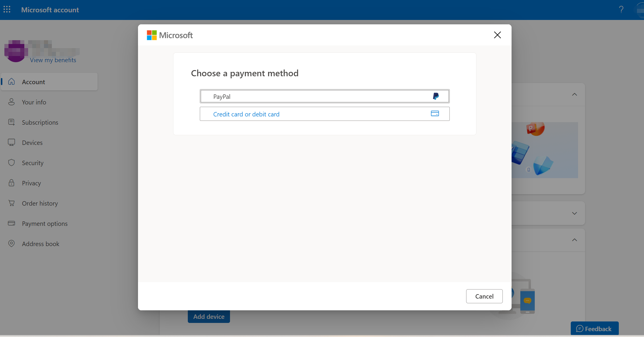The image size is (644, 337).
Task: Collapse the devices card chevron
Action: click(x=574, y=240)
